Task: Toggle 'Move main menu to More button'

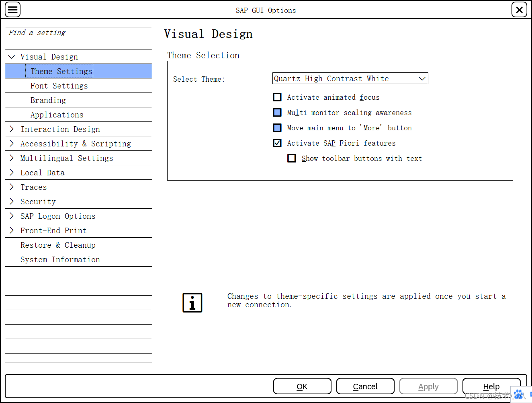Action: [277, 127]
